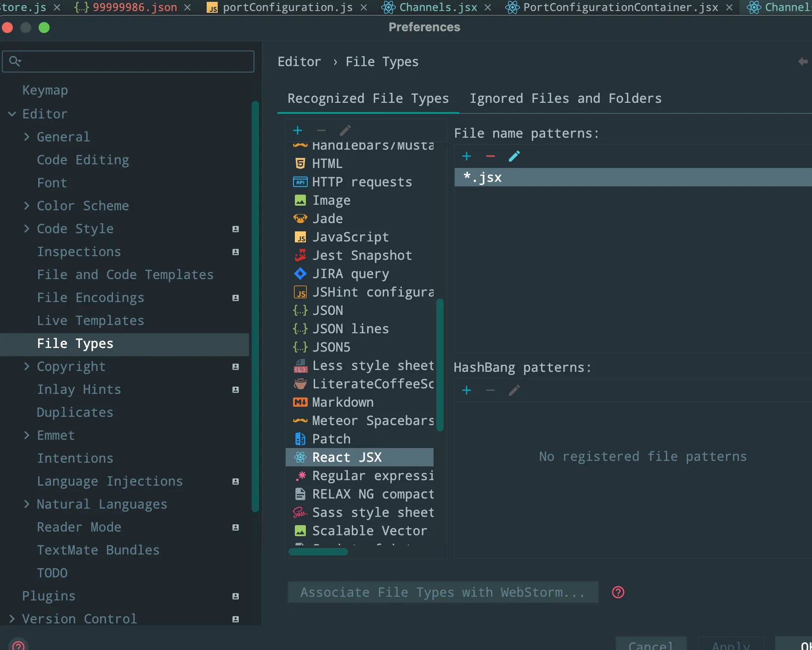Open Live Templates settings
Viewport: 812px width, 650px height.
coord(90,320)
